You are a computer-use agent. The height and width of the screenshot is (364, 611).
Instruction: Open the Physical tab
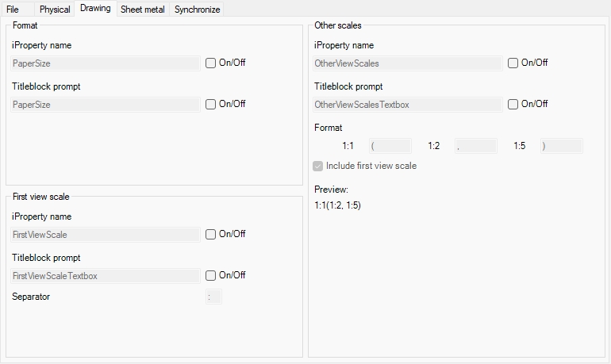coord(55,10)
